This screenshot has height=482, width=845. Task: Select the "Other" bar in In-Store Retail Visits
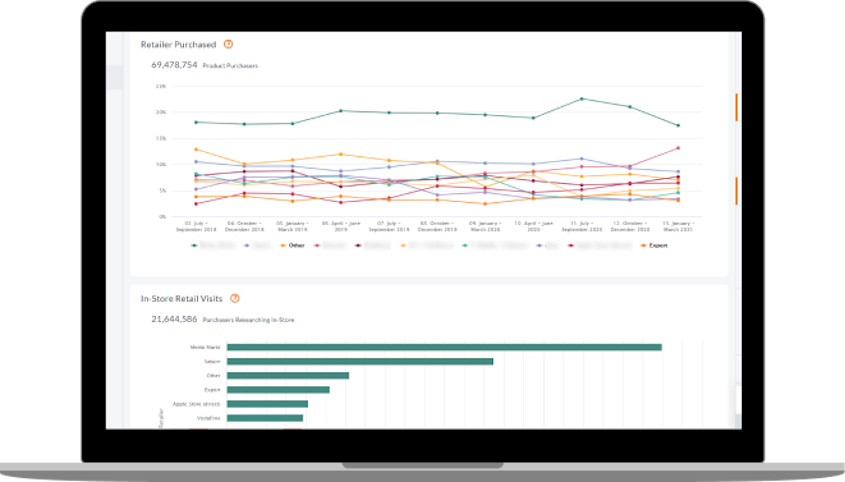[288, 376]
